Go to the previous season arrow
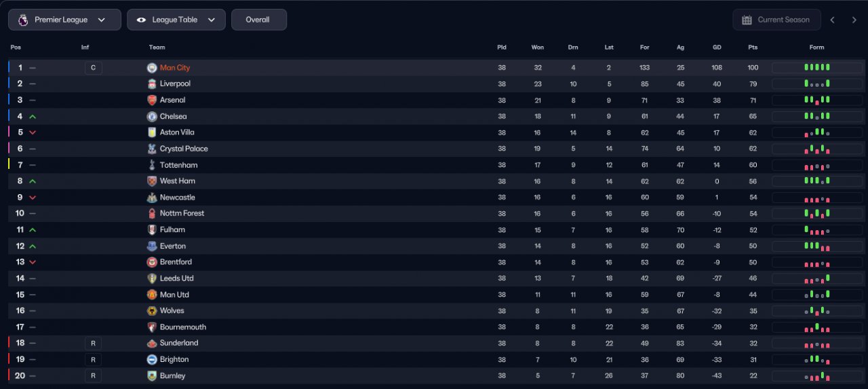Viewport: 868px width, 389px height. pos(833,20)
